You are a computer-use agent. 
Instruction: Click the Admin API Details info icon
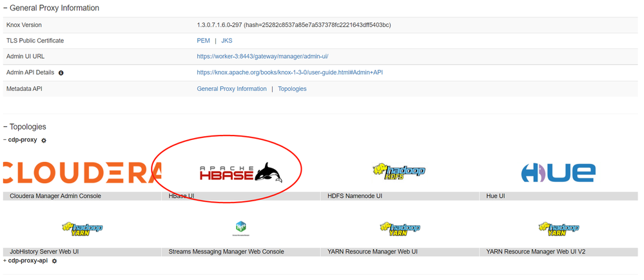[x=61, y=73]
